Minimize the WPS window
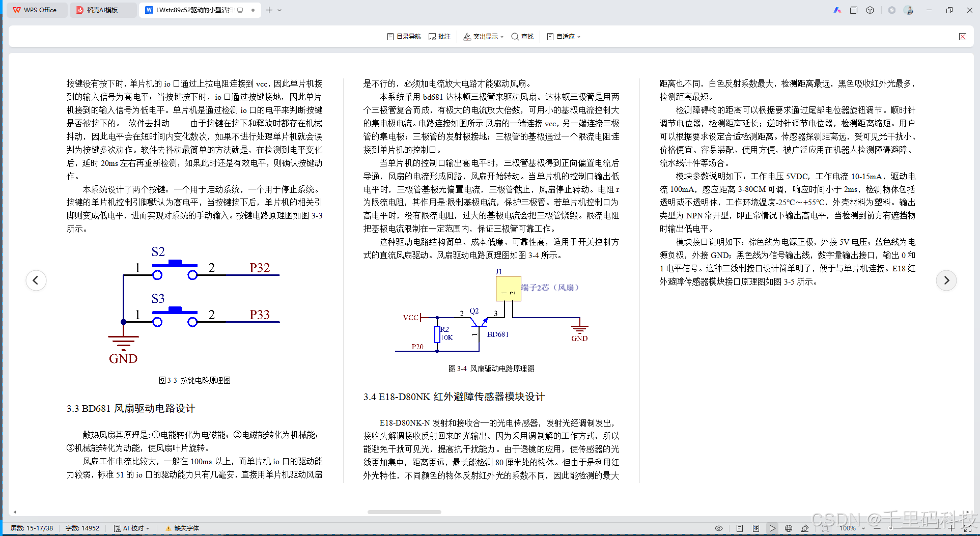980x536 pixels. (x=929, y=10)
